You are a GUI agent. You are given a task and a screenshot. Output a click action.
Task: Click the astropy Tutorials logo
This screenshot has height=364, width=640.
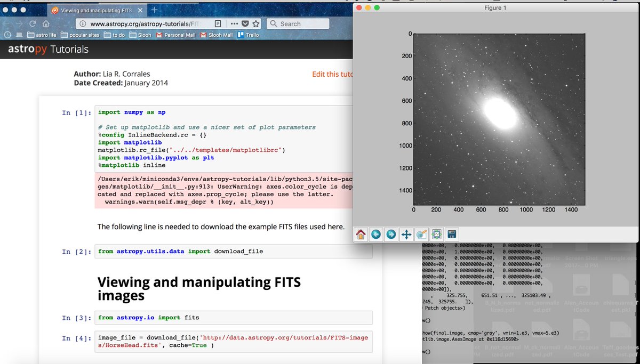pos(48,50)
